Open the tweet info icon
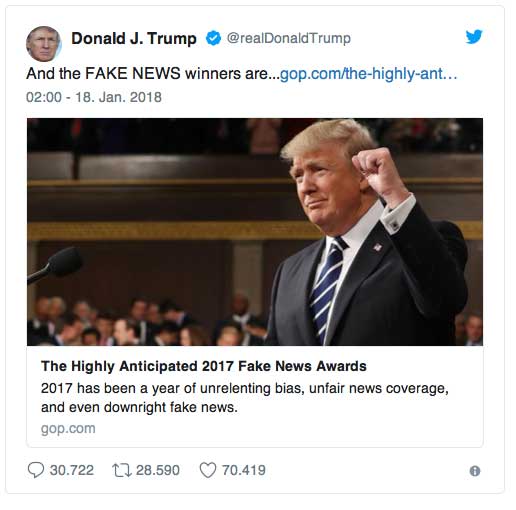The height and width of the screenshot is (510, 516). click(x=475, y=471)
